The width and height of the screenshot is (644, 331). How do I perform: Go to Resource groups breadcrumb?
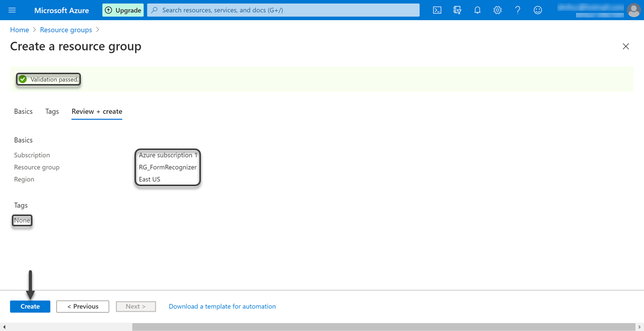coord(66,30)
